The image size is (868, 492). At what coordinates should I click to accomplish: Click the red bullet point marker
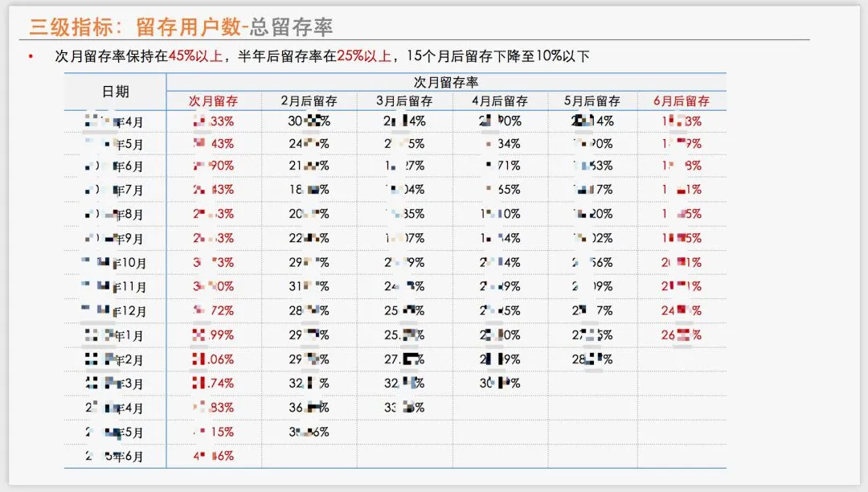pos(31,56)
